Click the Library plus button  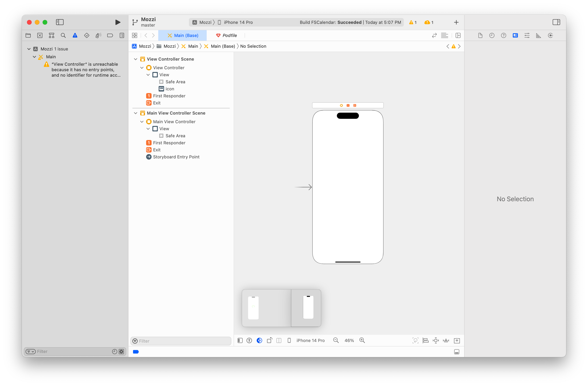coord(456,22)
